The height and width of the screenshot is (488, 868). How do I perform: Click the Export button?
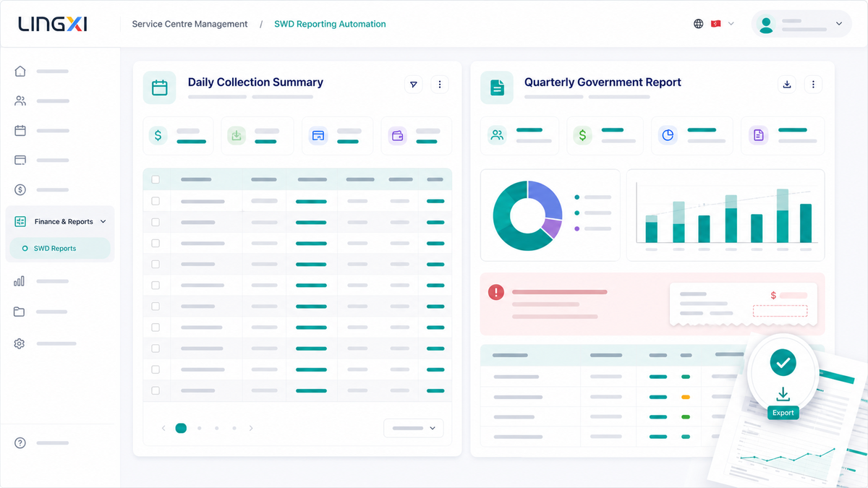click(x=783, y=413)
